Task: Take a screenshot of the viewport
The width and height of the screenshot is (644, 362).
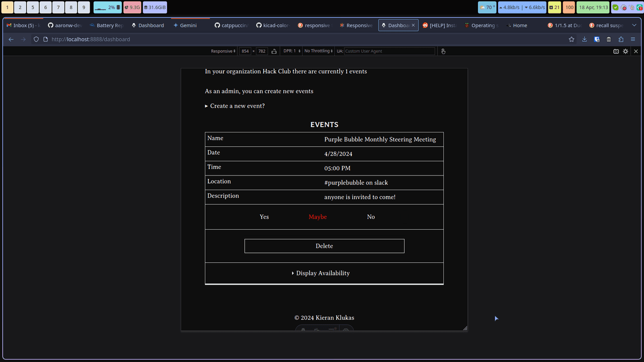Action: 616,51
